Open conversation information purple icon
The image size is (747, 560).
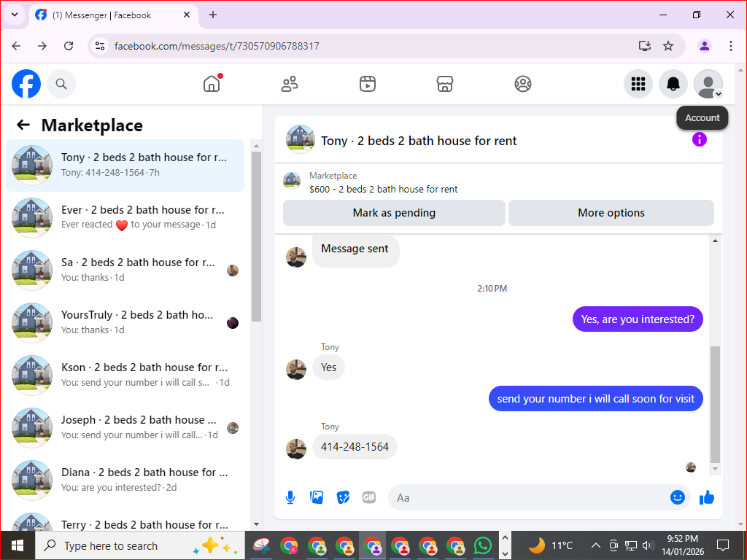click(699, 139)
